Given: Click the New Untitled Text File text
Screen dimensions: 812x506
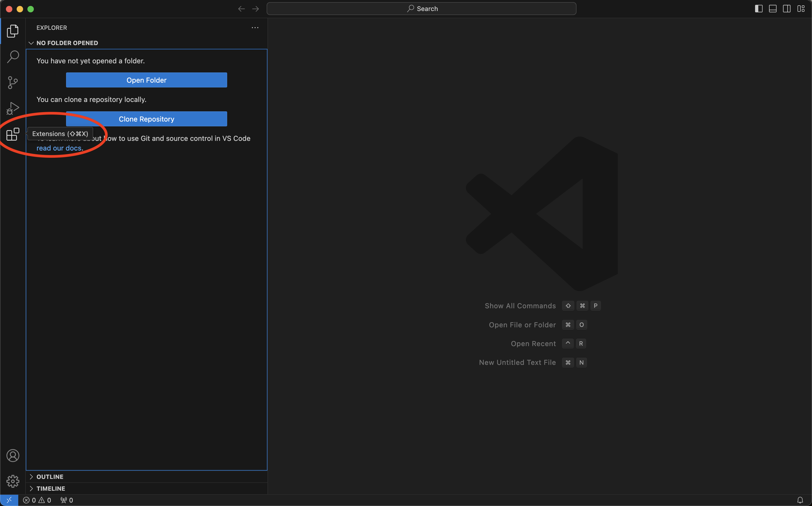Looking at the screenshot, I should tap(517, 362).
